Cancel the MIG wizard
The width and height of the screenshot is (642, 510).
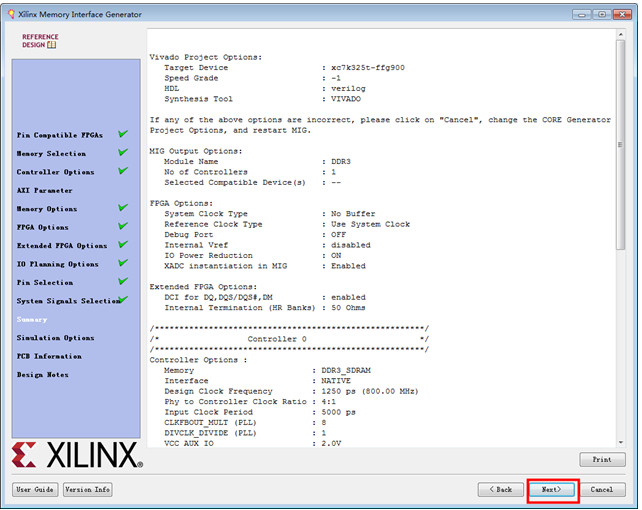click(x=602, y=490)
